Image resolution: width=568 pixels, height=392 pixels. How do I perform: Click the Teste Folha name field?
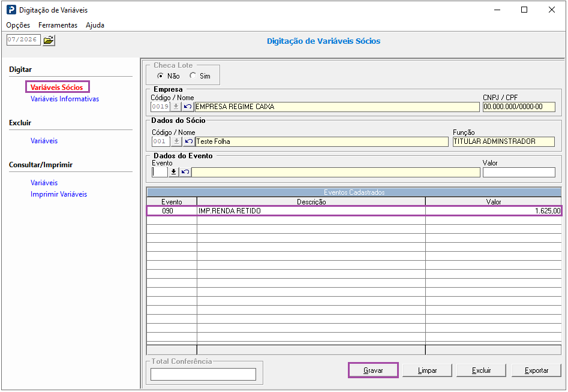point(322,141)
